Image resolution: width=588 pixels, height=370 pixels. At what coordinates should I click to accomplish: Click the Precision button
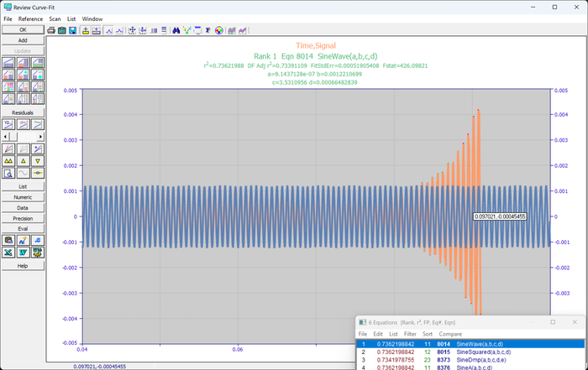(23, 218)
